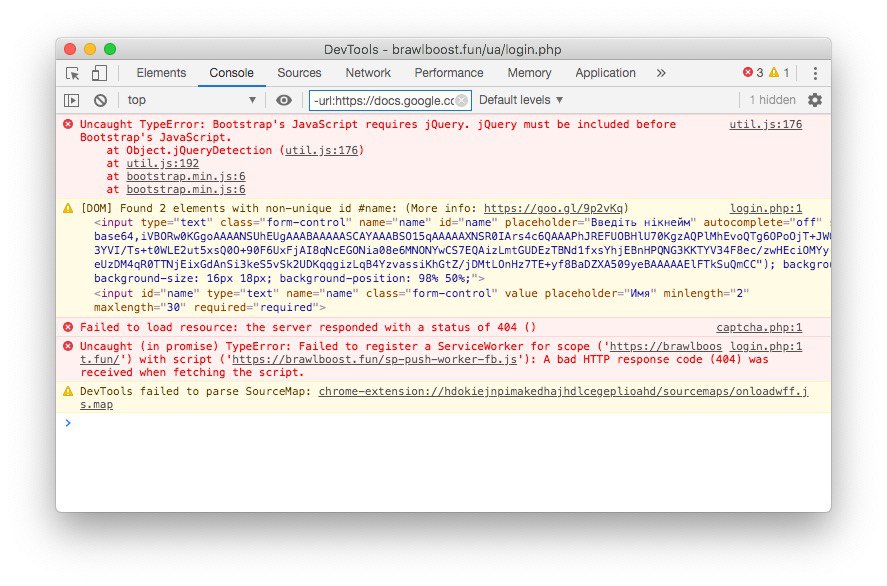Click the DevTools window title text
Screen dimensions: 887x586
click(442, 50)
